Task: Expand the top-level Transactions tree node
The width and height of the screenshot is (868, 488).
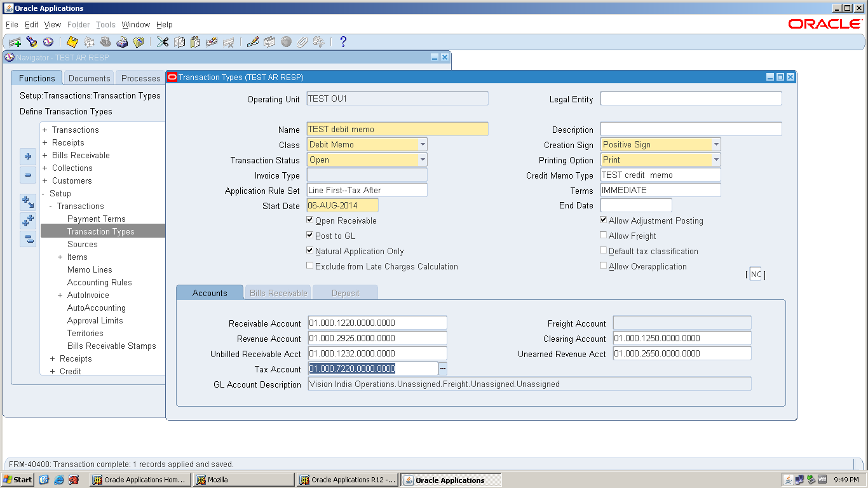Action: click(x=45, y=130)
